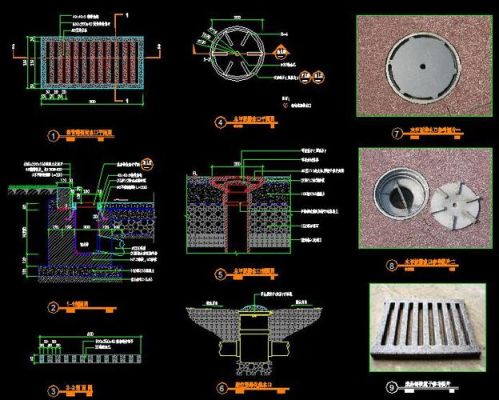This screenshot has height=400, width=499.
Task: Click the numbered title bubble 3
Action: pos(53,391)
